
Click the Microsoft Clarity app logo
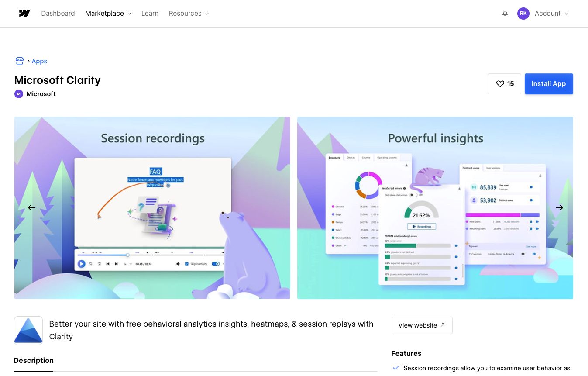click(28, 331)
